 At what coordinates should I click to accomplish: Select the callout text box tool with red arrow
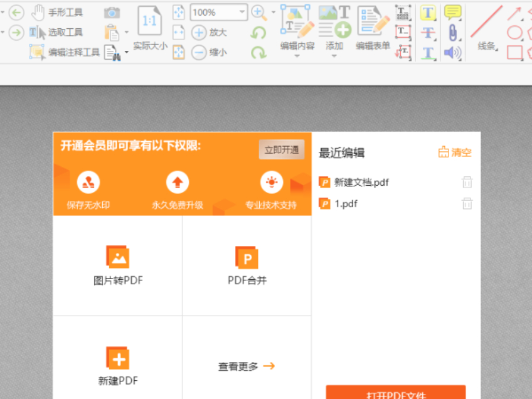pos(403,52)
